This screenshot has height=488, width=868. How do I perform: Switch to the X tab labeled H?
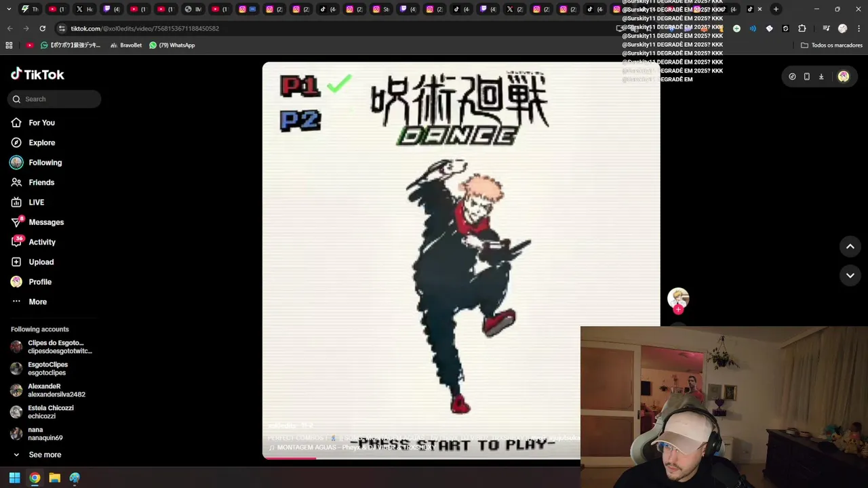point(84,9)
